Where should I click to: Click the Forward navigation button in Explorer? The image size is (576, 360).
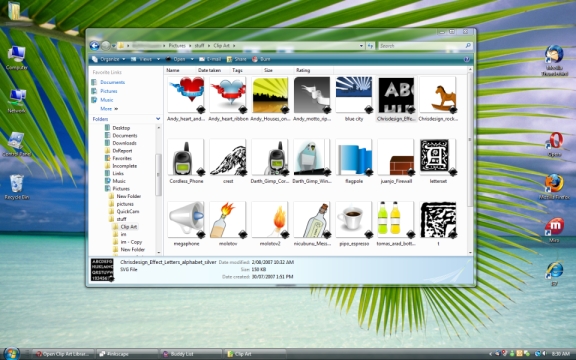point(105,46)
